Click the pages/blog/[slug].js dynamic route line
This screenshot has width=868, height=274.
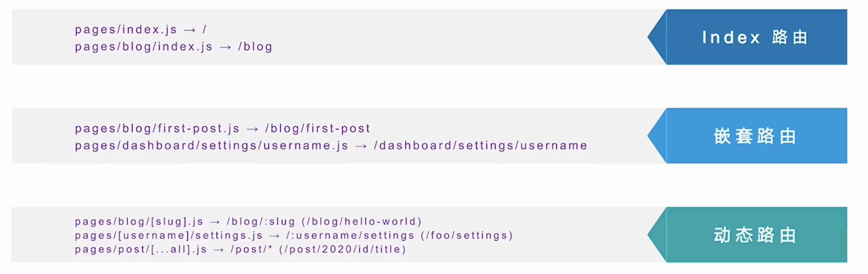[x=248, y=222]
